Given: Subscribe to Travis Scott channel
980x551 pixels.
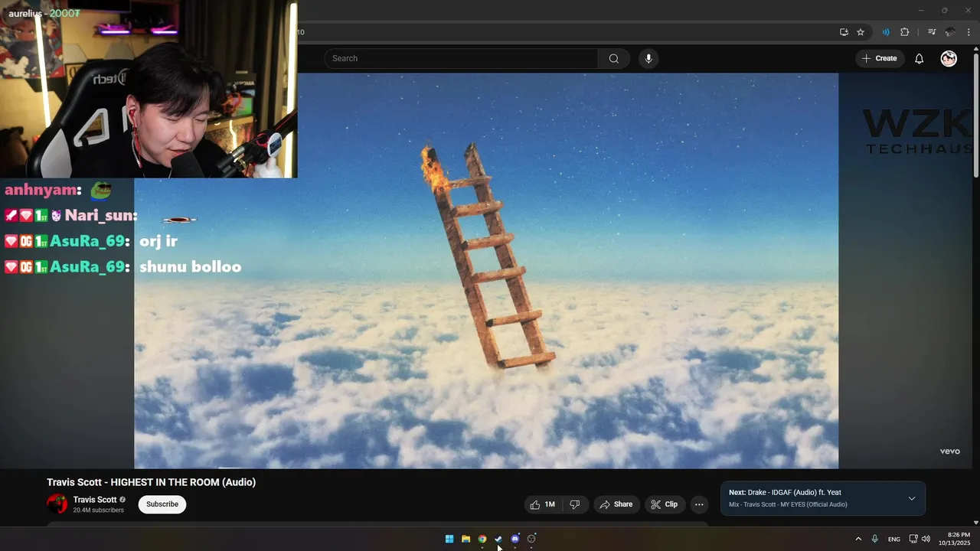Looking at the screenshot, I should tap(162, 504).
